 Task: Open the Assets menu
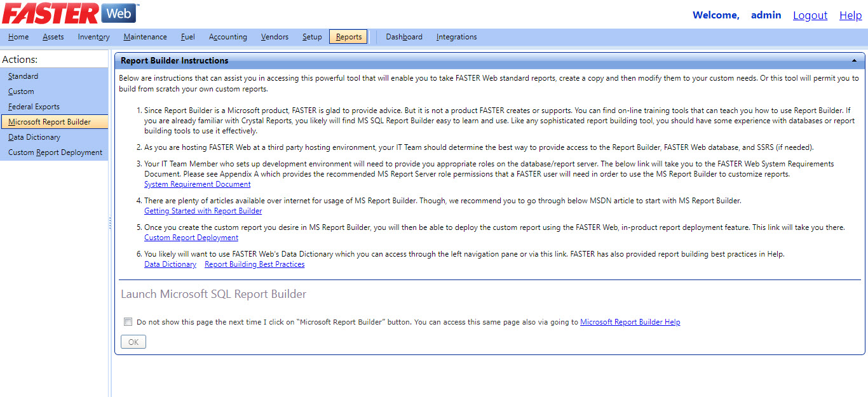click(x=53, y=37)
